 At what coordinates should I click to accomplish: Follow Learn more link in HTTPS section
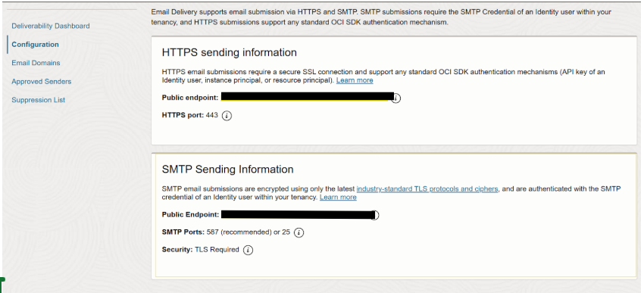355,80
